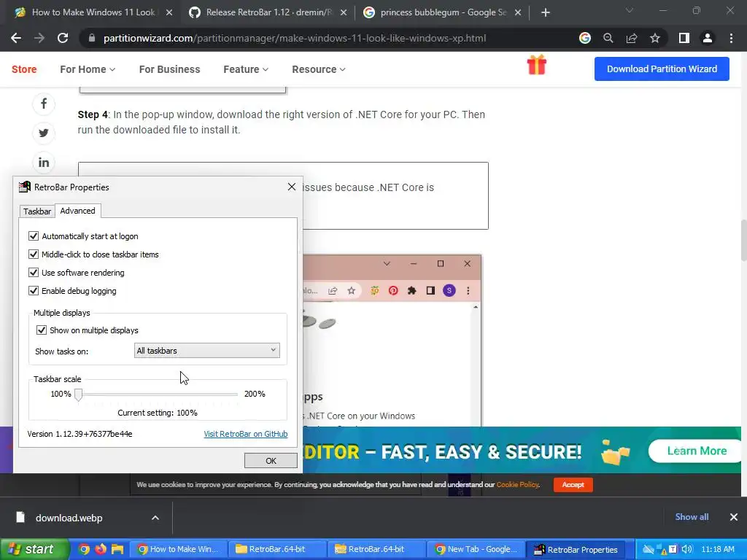This screenshot has width=747, height=560.
Task: Expand For Home menu
Action: pos(88,69)
